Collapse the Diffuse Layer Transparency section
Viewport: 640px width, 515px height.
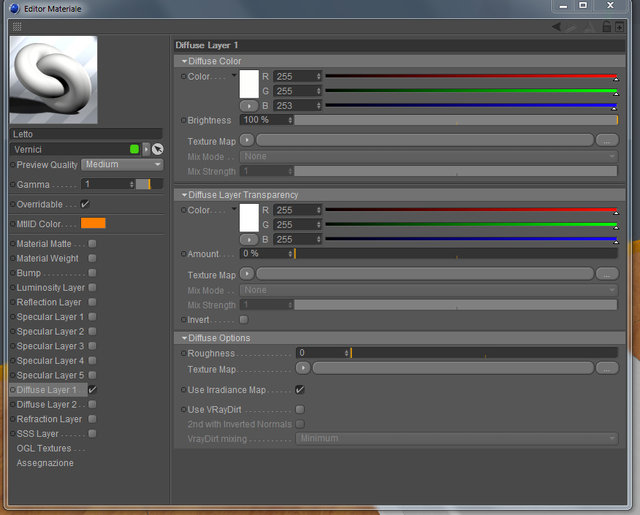[185, 195]
